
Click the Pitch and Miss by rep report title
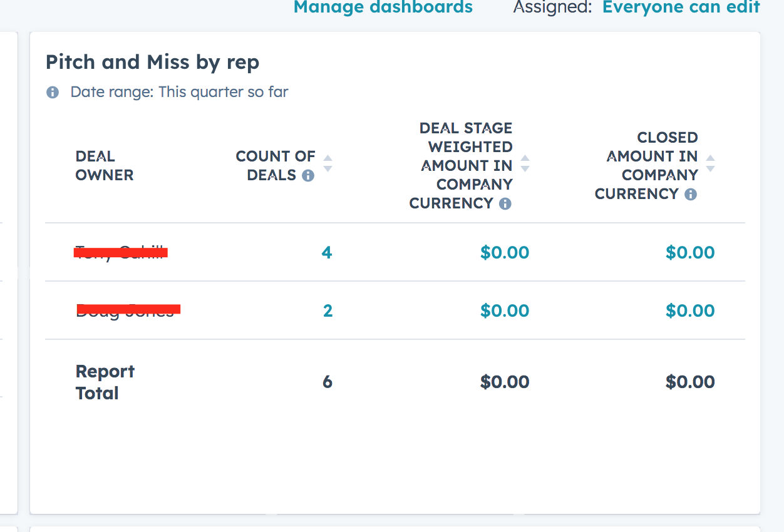click(x=152, y=62)
